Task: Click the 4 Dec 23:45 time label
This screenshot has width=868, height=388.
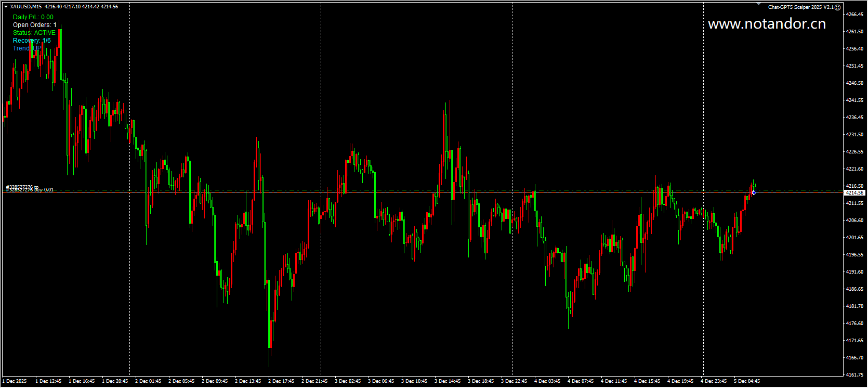Action: 714,381
